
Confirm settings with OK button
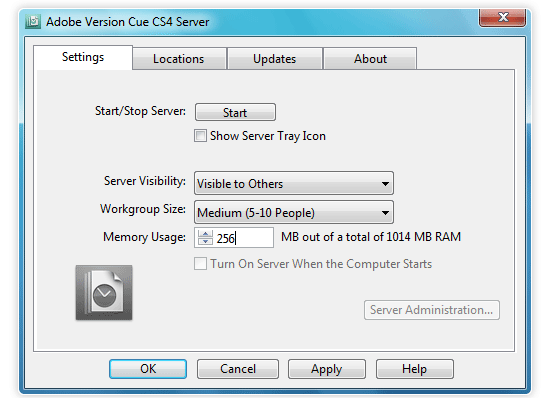click(148, 369)
